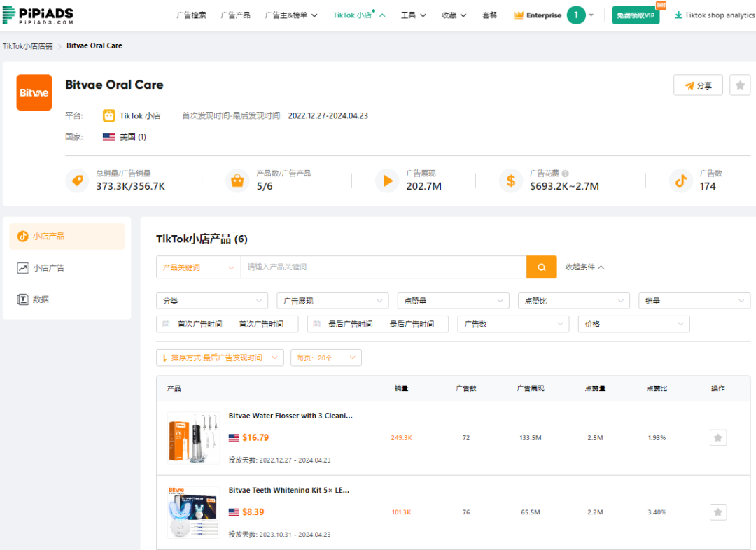Viewport: 756px width, 550px height.
Task: Expand the 工具 menu
Action: 414,15
